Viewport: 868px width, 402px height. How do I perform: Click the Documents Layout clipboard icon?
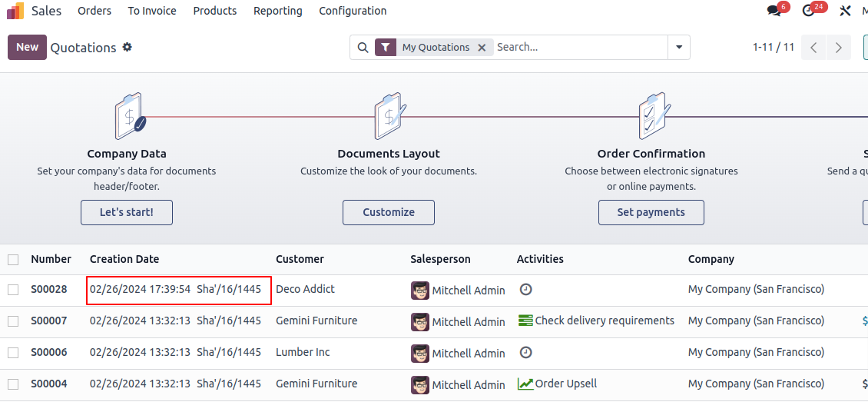pos(389,116)
